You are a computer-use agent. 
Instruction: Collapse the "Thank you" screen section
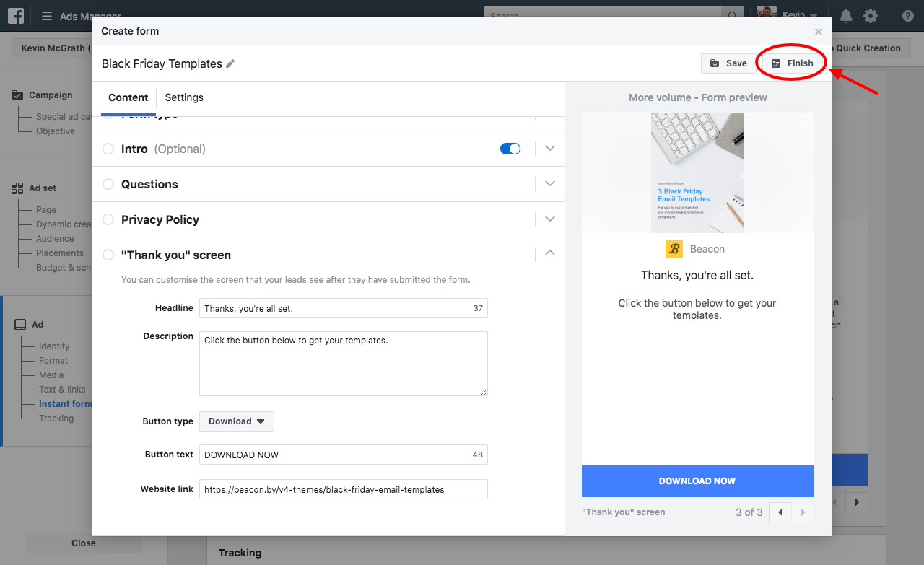click(x=550, y=253)
